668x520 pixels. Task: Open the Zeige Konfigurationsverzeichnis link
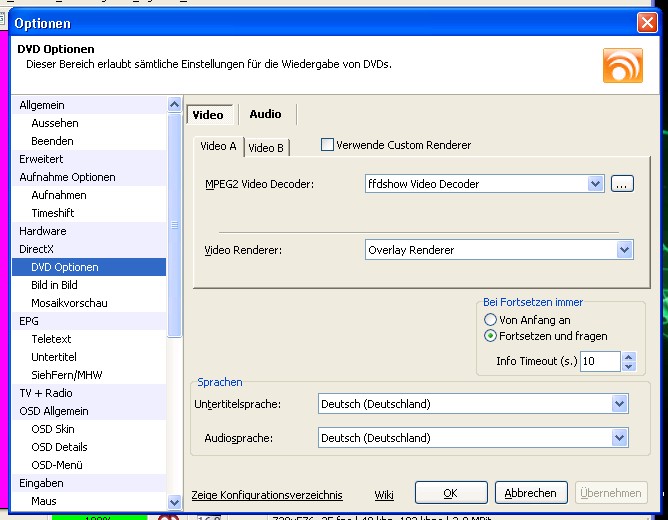267,495
